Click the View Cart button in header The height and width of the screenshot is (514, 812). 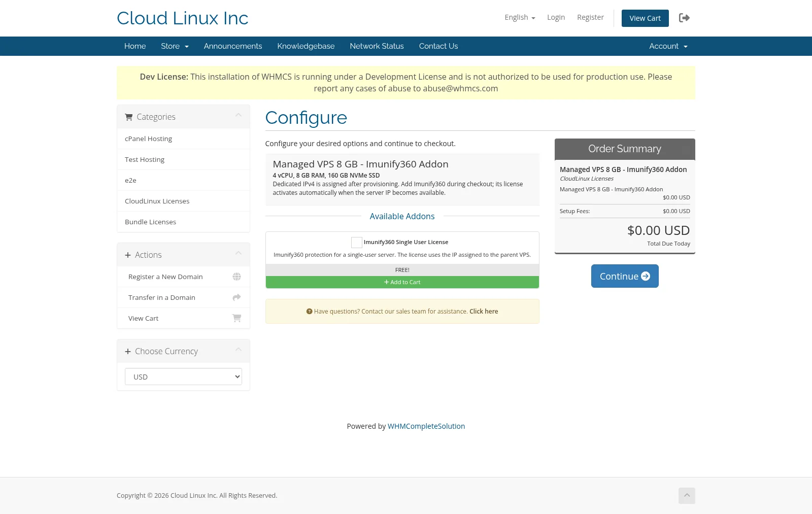pyautogui.click(x=645, y=18)
